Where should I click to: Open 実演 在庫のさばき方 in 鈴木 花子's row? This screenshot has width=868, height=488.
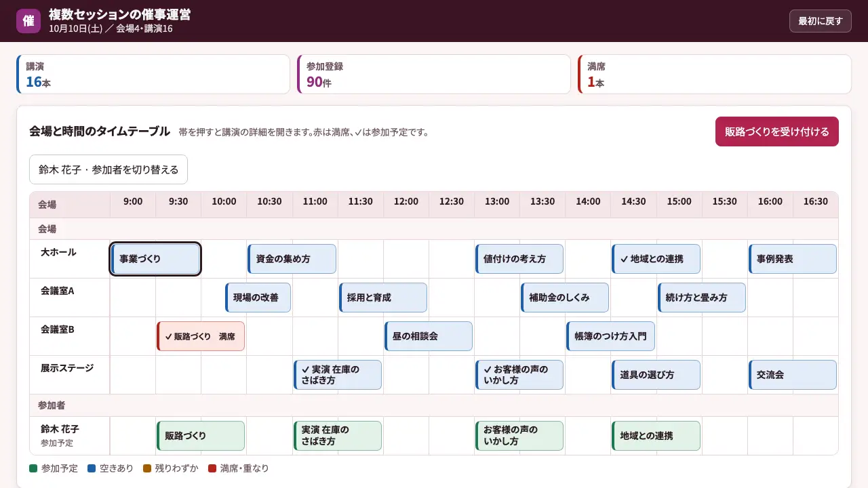tap(338, 436)
